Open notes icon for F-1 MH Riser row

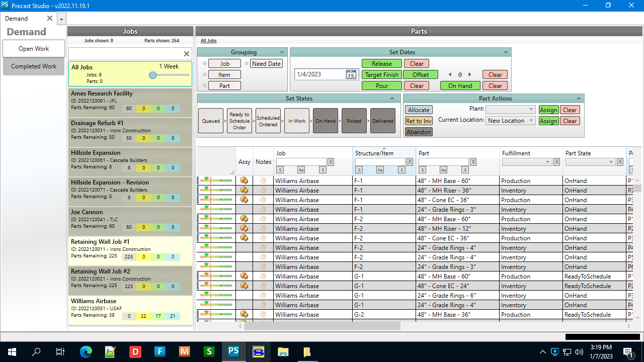click(263, 190)
